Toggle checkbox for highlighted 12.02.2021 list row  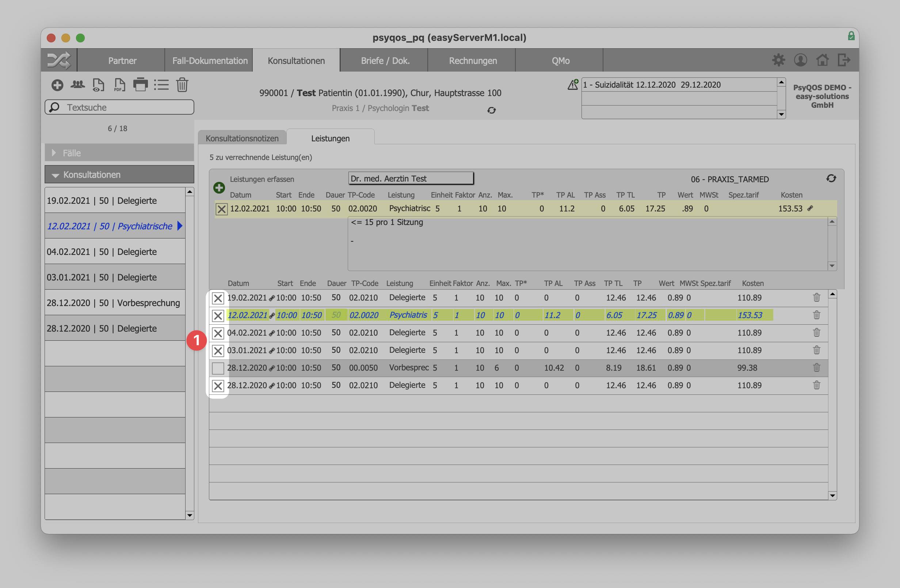(218, 315)
